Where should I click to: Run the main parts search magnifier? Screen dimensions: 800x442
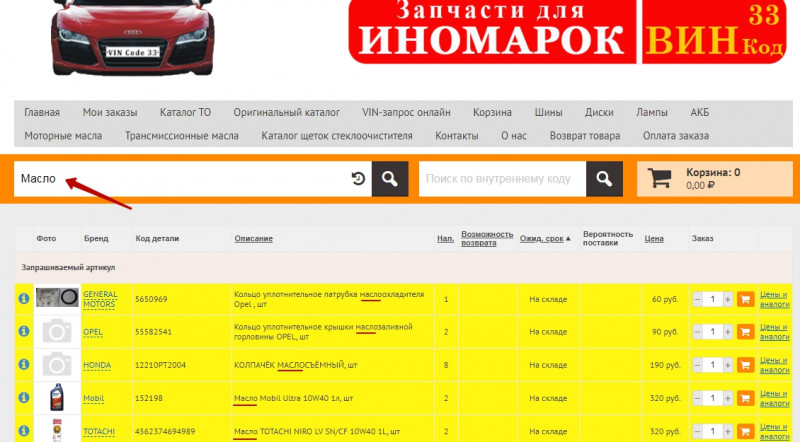point(390,179)
